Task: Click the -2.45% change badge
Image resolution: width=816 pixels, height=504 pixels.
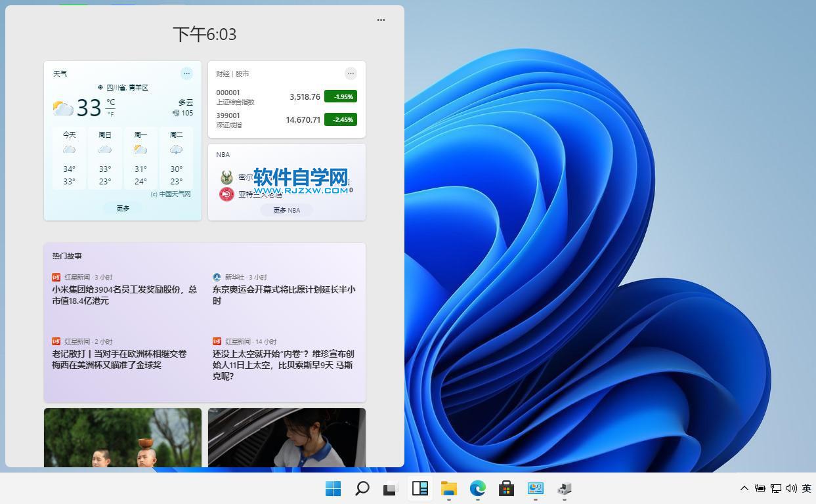Action: pos(341,119)
